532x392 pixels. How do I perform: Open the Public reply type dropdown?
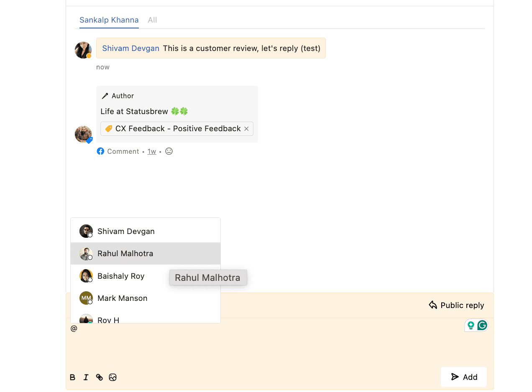pos(456,305)
